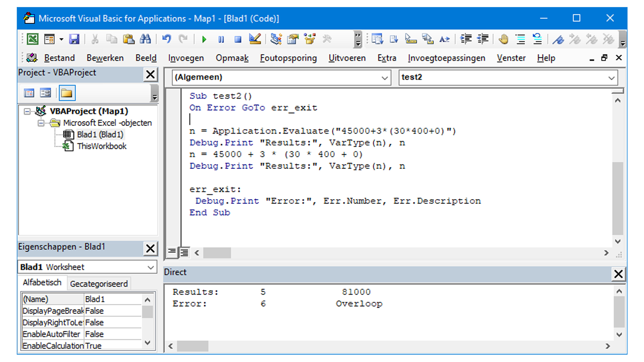The height and width of the screenshot is (362, 644).
Task: Click the Find binoculars icon
Action: click(x=145, y=39)
